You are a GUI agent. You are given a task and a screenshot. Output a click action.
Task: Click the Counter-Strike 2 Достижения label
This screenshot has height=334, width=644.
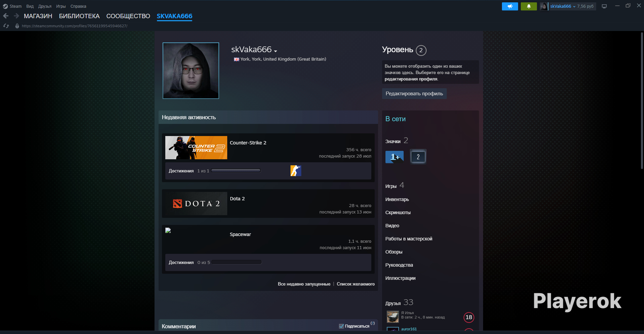(181, 171)
